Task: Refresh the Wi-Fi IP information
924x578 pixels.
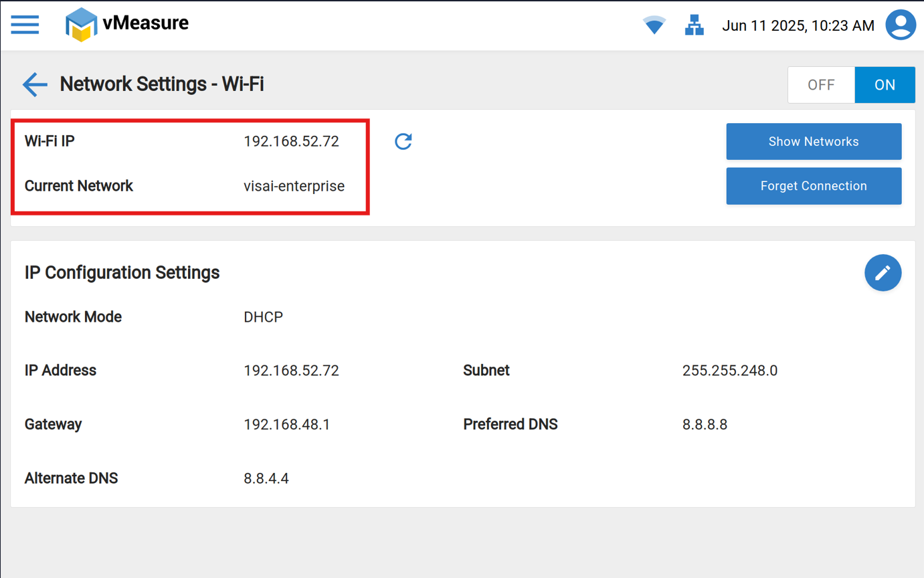Action: click(x=403, y=141)
